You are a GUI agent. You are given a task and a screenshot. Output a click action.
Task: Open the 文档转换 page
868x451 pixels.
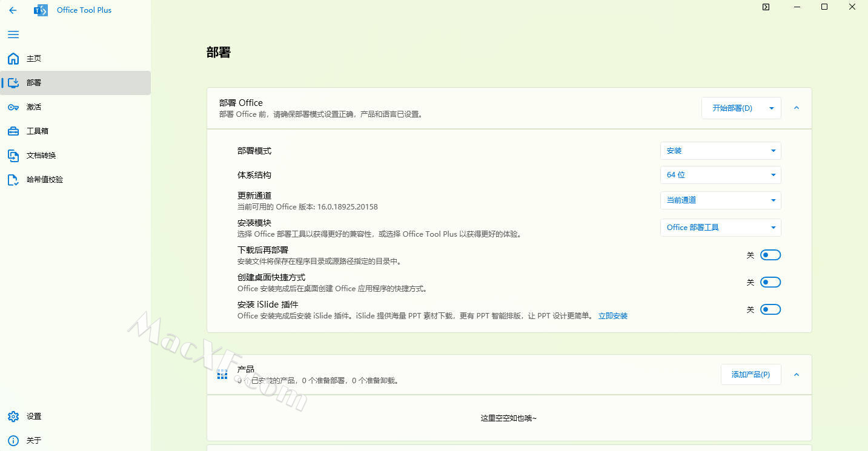pos(76,156)
